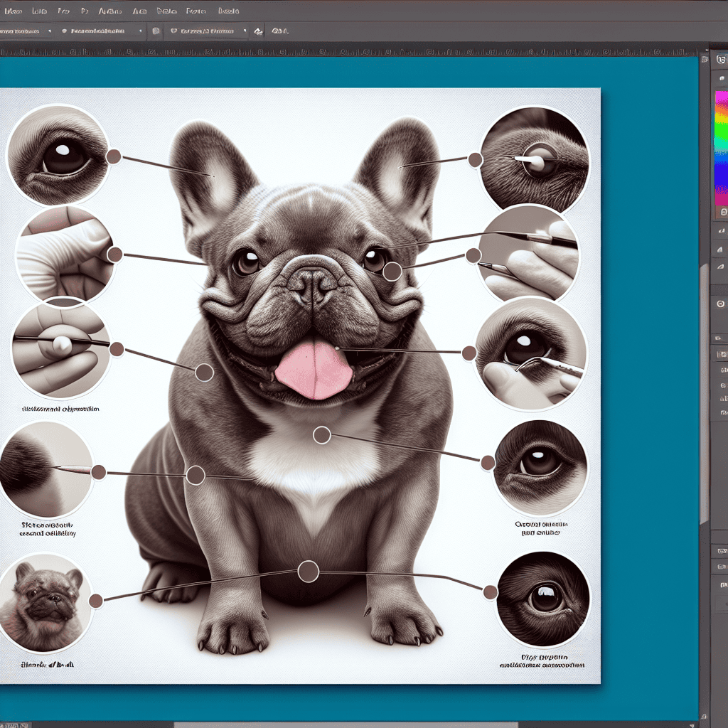Viewport: 728px width, 728px height.
Task: Click the callout marker dot on dog's tongue line
Action: [469, 353]
